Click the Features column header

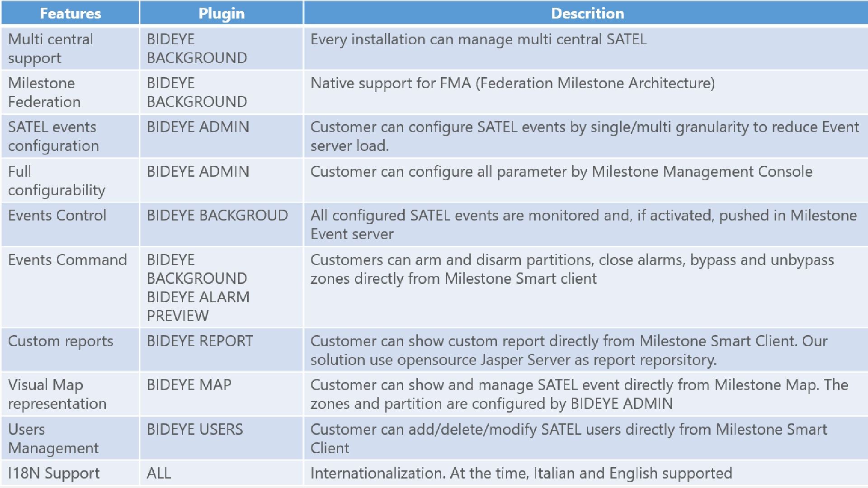point(70,13)
